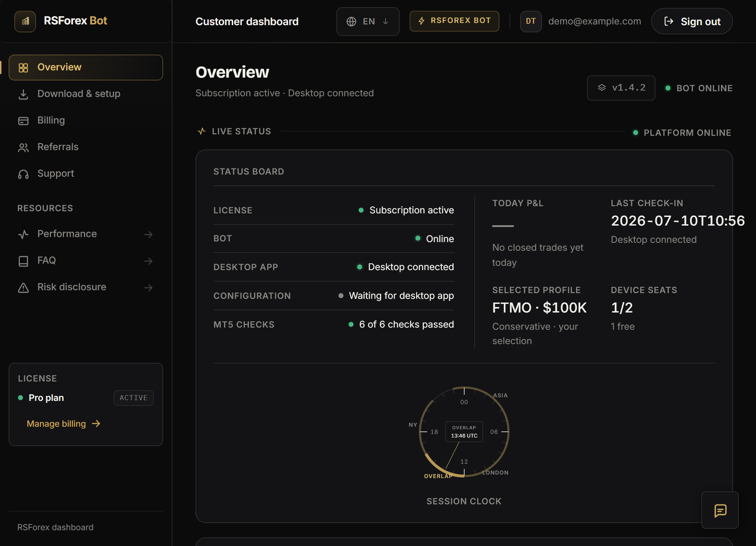Viewport: 756px width, 546px height.
Task: Click the globe language icon
Action: point(351,22)
